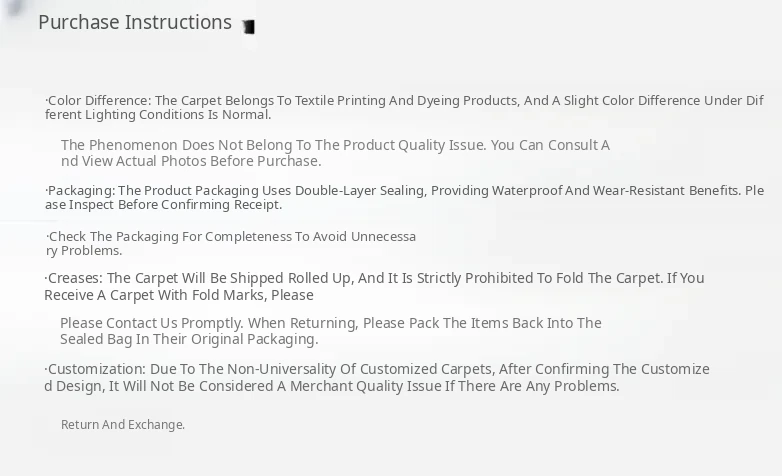Open the 'Return And Exchange.' text
The width and height of the screenshot is (782, 476).
123,425
